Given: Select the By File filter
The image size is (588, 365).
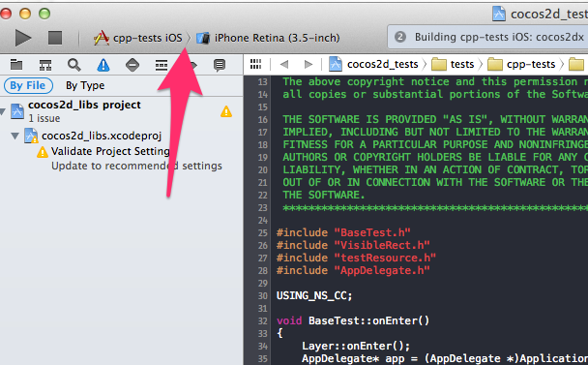Looking at the screenshot, I should point(28,85).
